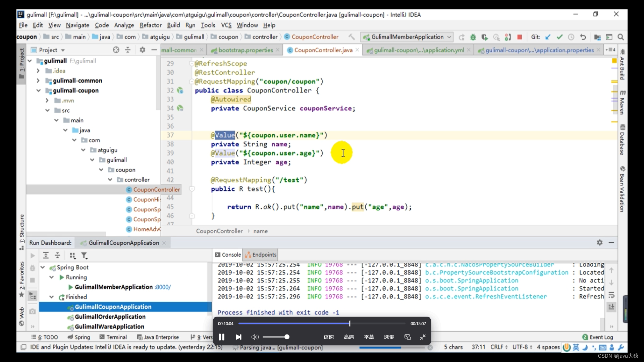Click 字幕 subtitles button in player
The width and height of the screenshot is (644, 362).
pyautogui.click(x=369, y=337)
